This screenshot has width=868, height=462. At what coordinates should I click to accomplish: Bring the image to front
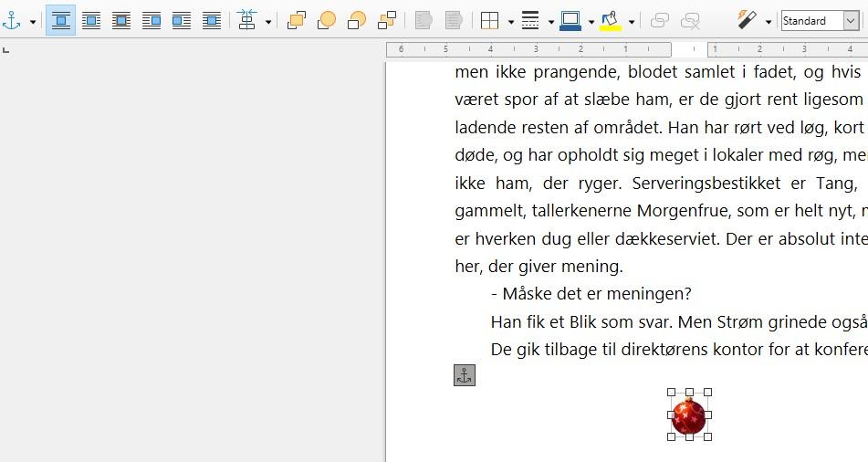(x=297, y=20)
